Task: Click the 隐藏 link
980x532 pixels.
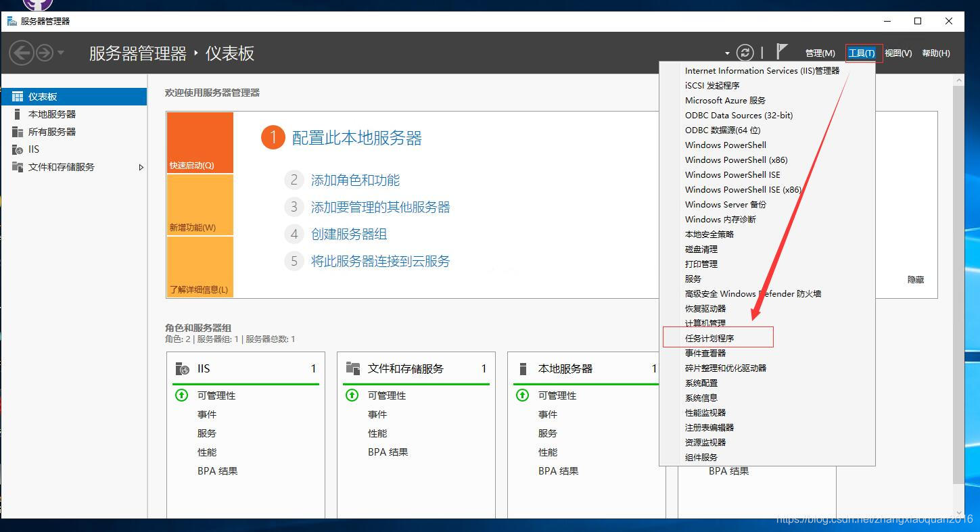Action: (x=916, y=280)
